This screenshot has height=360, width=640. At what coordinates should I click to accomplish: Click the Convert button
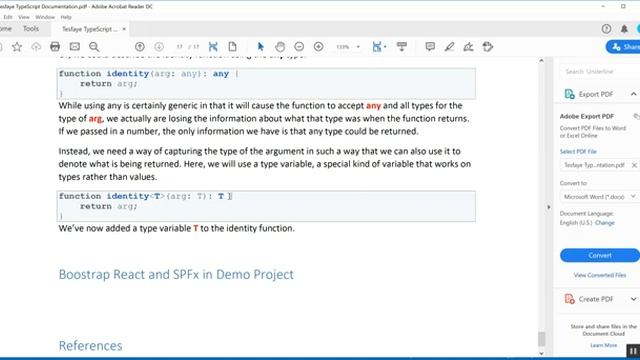[600, 256]
